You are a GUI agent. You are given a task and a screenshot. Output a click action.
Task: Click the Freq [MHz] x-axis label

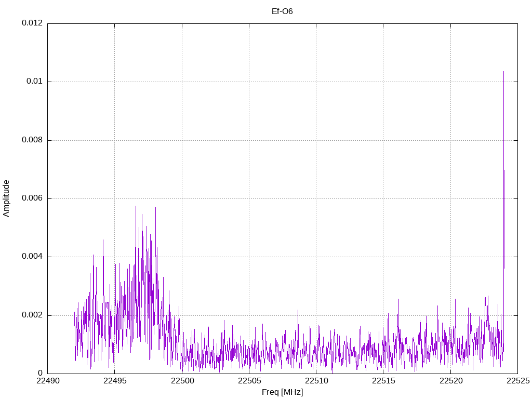(x=282, y=392)
